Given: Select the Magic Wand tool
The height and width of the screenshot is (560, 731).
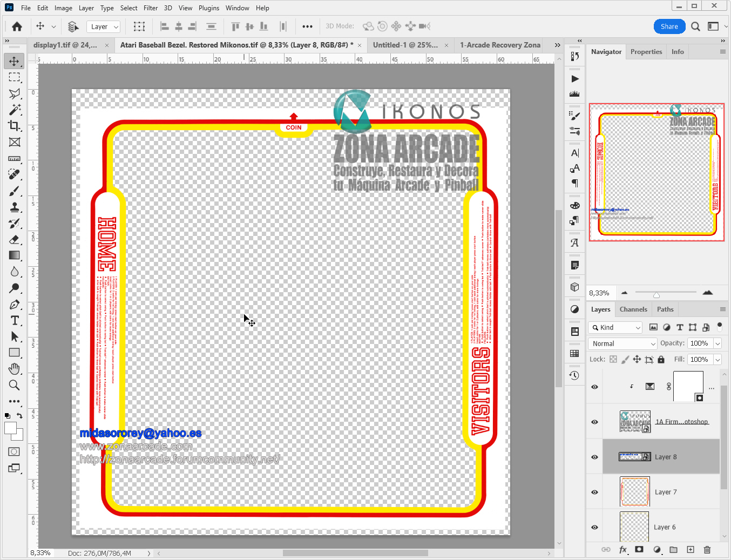Looking at the screenshot, I should coord(15,110).
